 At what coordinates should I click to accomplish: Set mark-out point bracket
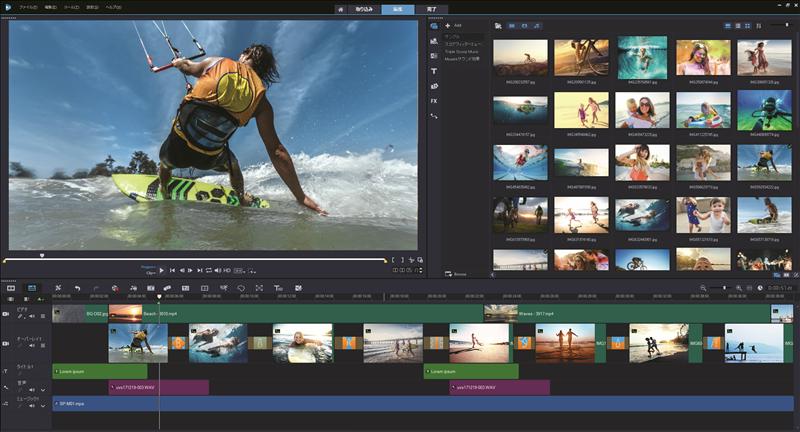402,260
